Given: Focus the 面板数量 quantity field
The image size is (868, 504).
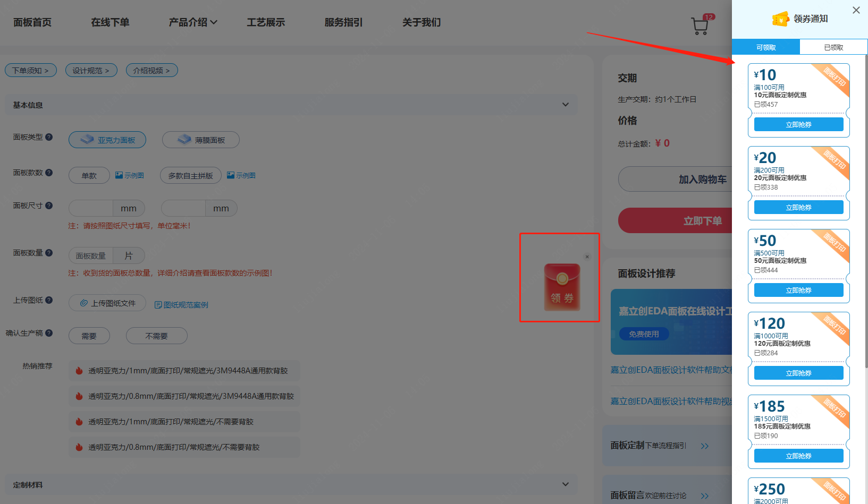Looking at the screenshot, I should pos(91,255).
